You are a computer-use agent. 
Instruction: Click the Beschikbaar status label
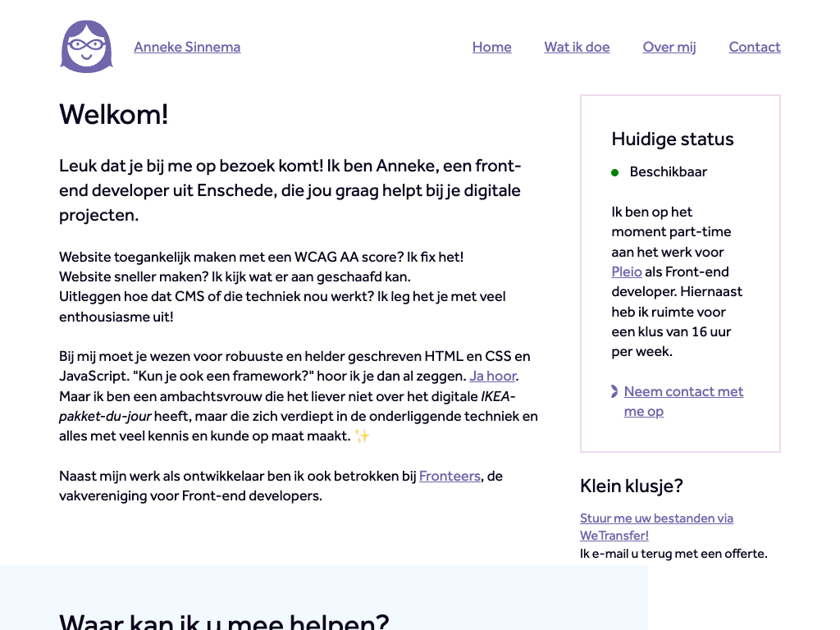tap(668, 172)
